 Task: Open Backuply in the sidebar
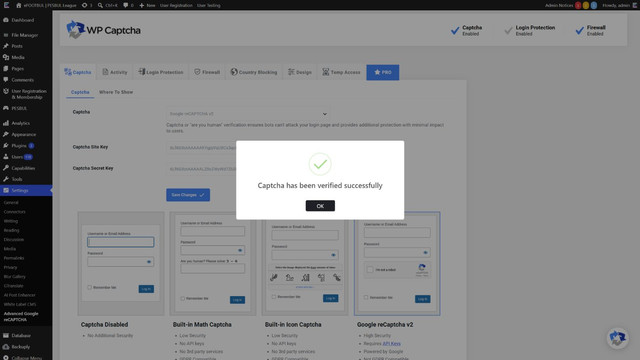[20, 347]
